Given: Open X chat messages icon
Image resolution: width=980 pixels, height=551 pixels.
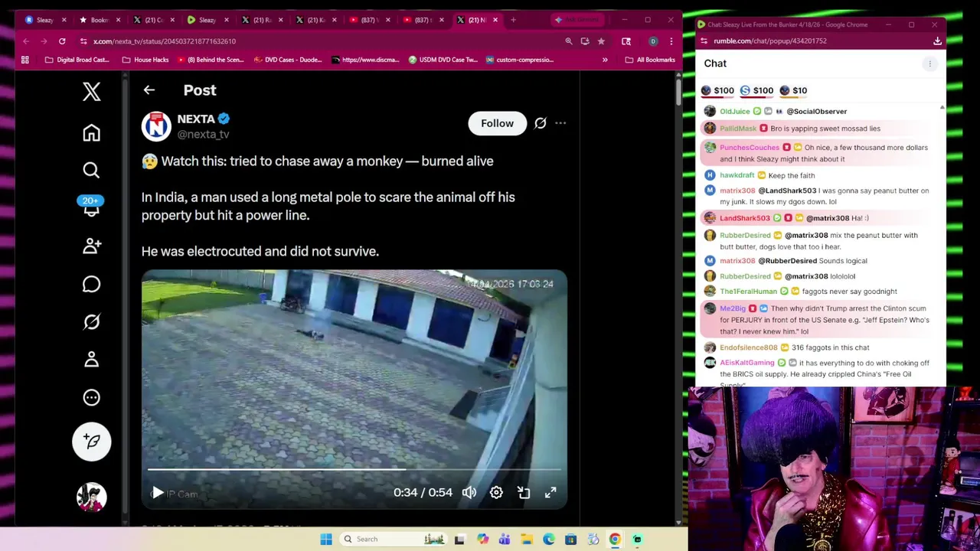Looking at the screenshot, I should pyautogui.click(x=91, y=284).
